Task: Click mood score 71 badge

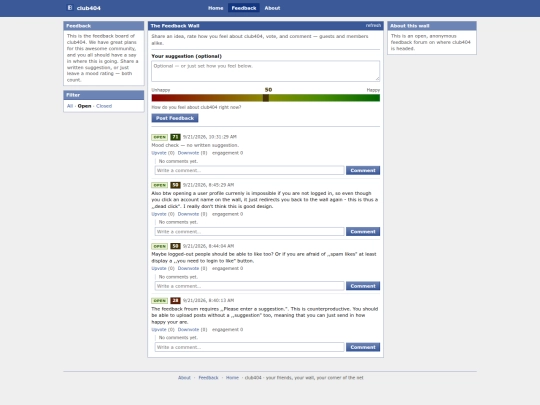Action: coord(175,137)
